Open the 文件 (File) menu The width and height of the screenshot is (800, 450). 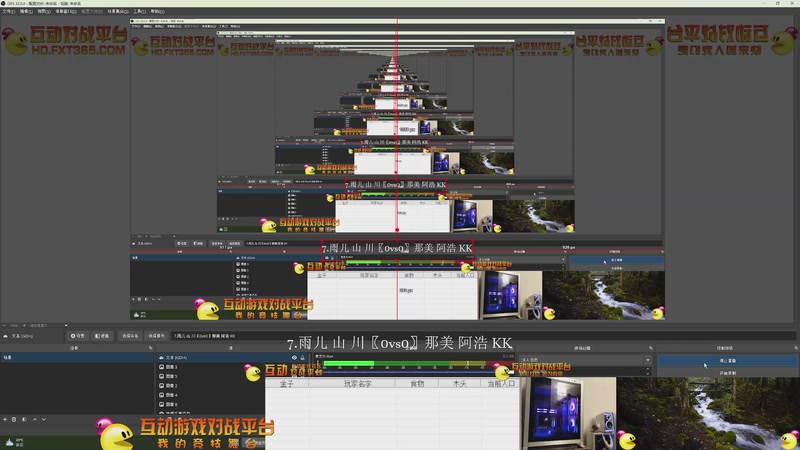click(x=9, y=11)
